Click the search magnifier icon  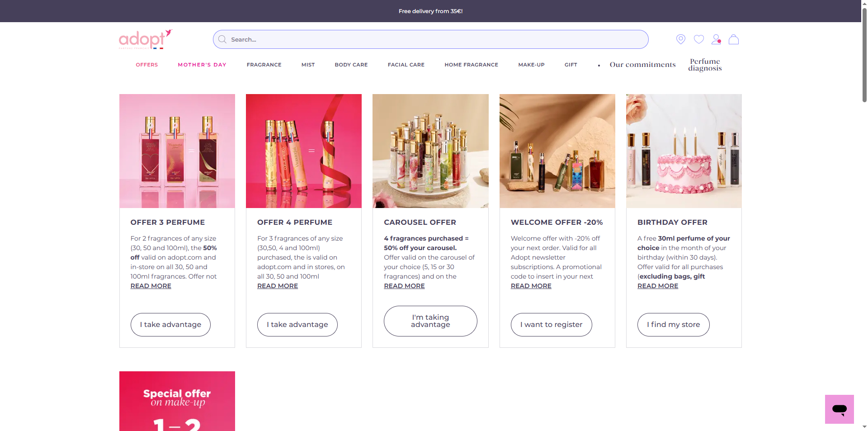[x=222, y=39]
